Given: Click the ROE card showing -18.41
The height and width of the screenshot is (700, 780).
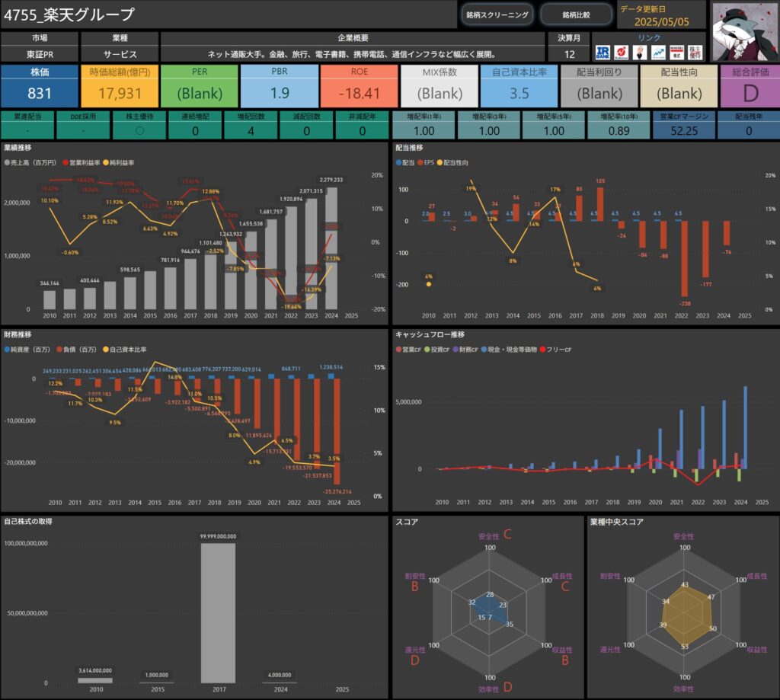Looking at the screenshot, I should [x=360, y=86].
